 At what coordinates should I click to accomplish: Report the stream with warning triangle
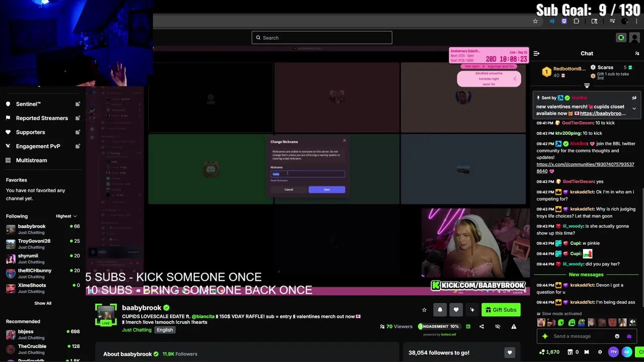click(514, 327)
